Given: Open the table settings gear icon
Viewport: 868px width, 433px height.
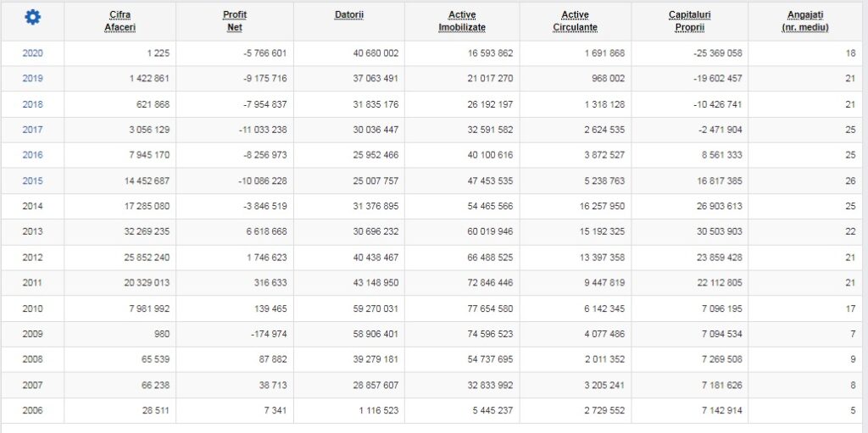Looking at the screenshot, I should (x=33, y=18).
